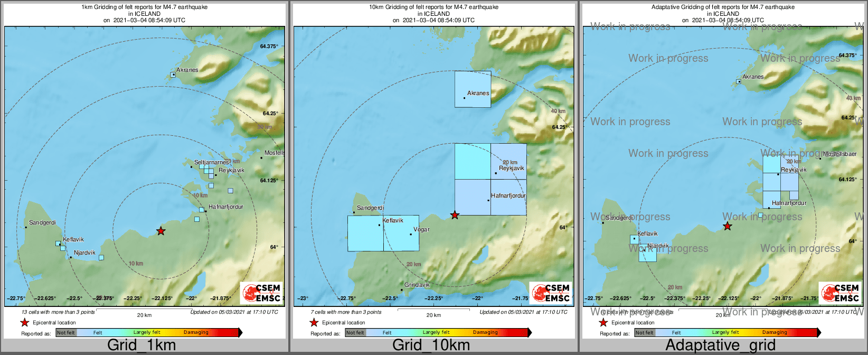Click the legend star beside 'Epicentral location' under Adaptative_grid
The width and height of the screenshot is (868, 355).
tap(603, 322)
